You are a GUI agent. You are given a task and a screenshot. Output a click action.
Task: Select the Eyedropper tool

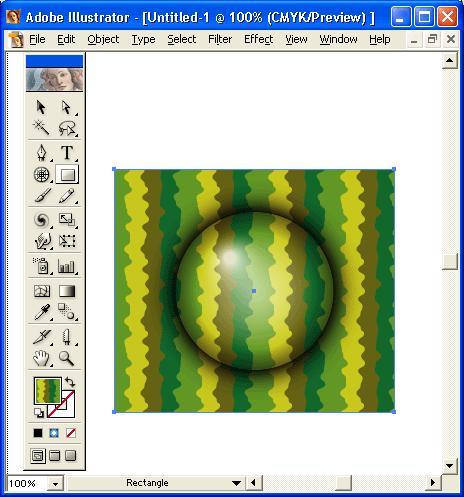(x=42, y=312)
